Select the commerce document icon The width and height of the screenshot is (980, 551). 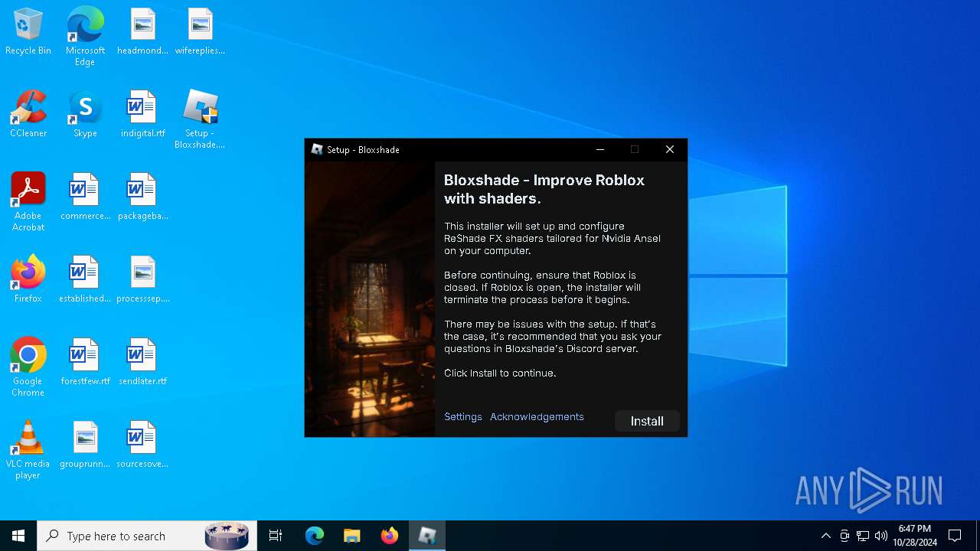(85, 197)
